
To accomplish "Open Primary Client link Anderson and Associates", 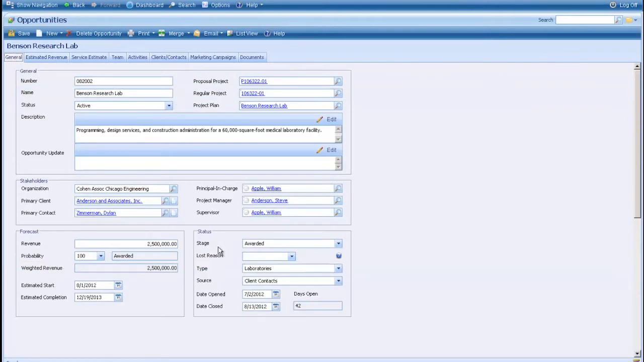I will pos(109,201).
